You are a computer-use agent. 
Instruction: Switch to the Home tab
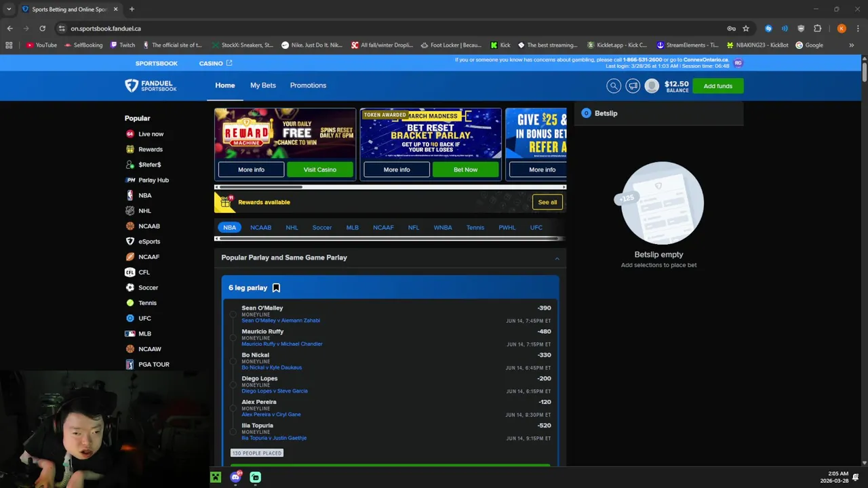[225, 85]
